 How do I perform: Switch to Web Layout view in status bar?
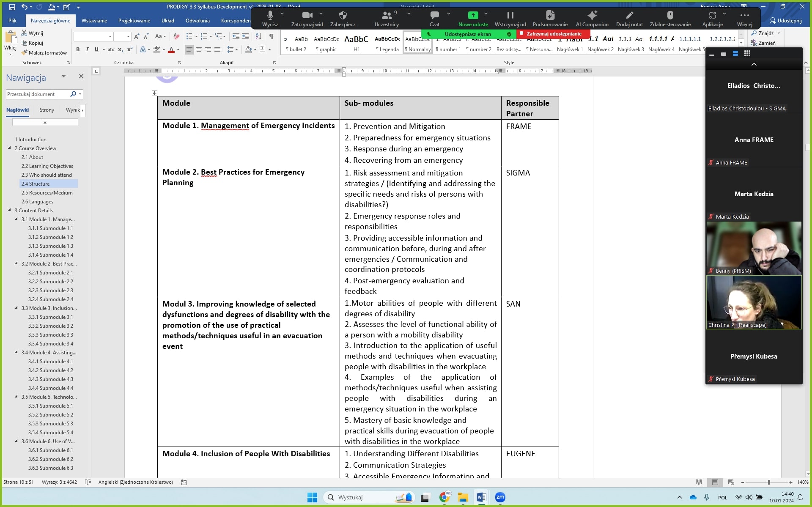[x=731, y=482]
